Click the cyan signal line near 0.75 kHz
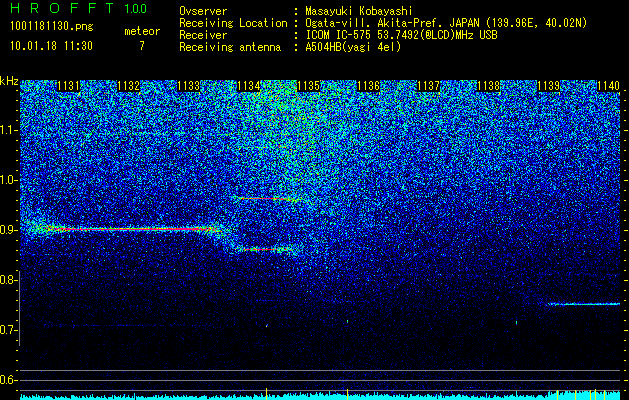 click(584, 304)
